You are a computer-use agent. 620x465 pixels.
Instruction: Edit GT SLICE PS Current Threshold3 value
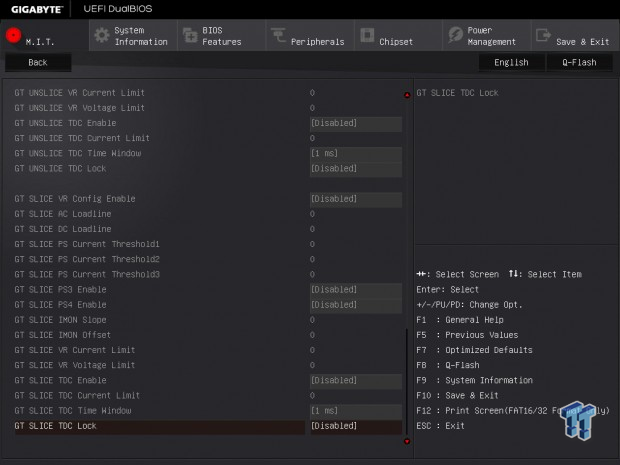tap(312, 274)
